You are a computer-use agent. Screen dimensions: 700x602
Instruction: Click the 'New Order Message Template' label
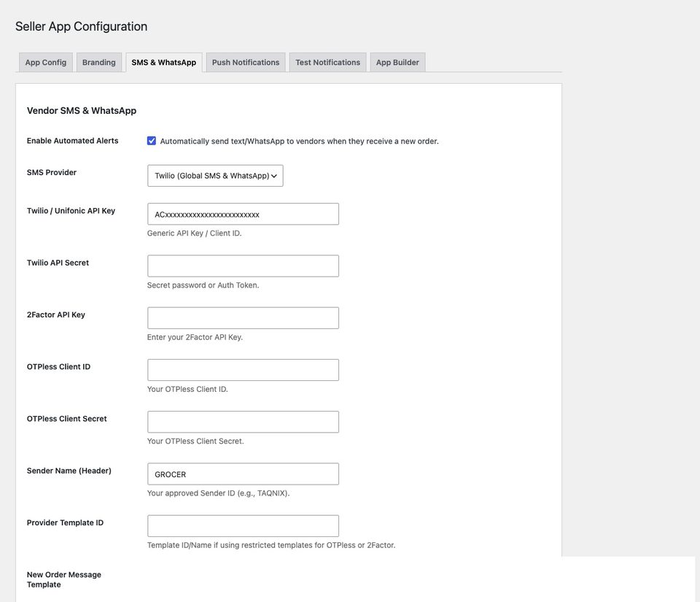click(64, 579)
